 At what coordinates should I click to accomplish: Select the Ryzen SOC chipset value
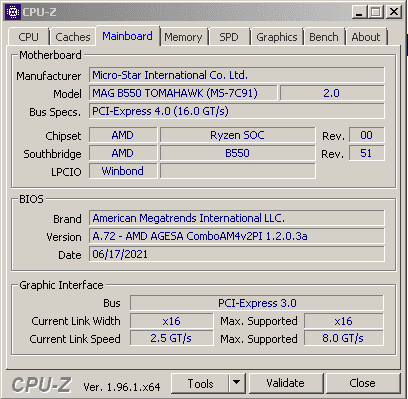[x=238, y=135]
